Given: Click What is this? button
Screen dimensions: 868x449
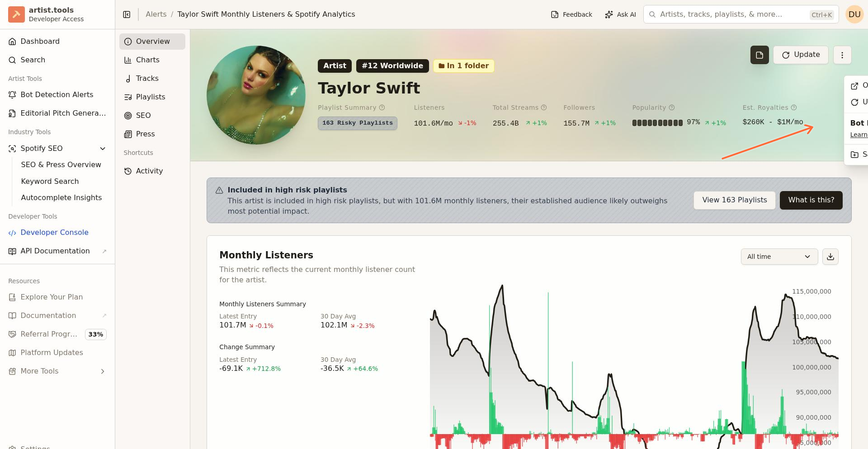Looking at the screenshot, I should click(x=811, y=200).
